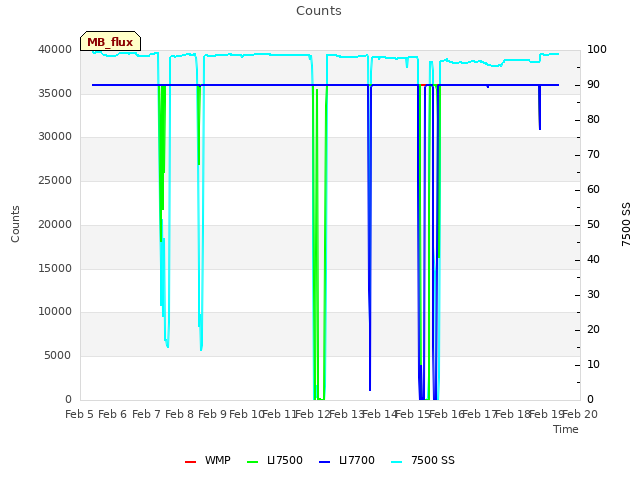This screenshot has width=640, height=480.
Task: Click the Feb 6 date label
Action: point(113,415)
